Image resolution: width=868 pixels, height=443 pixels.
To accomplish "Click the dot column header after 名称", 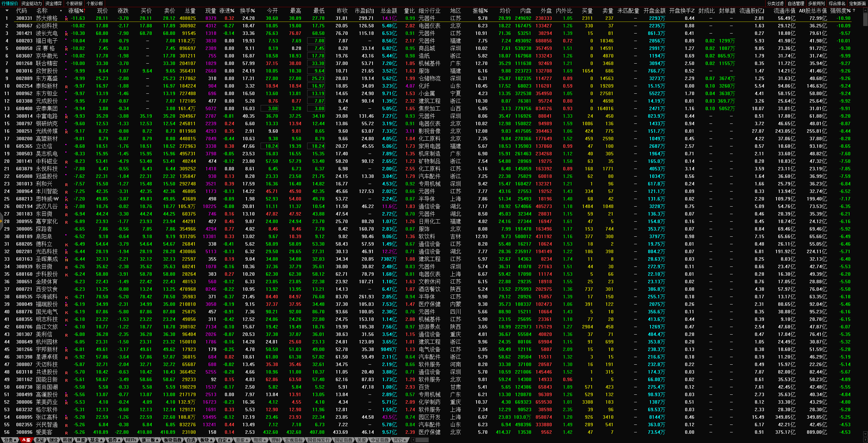I will click(61, 11).
